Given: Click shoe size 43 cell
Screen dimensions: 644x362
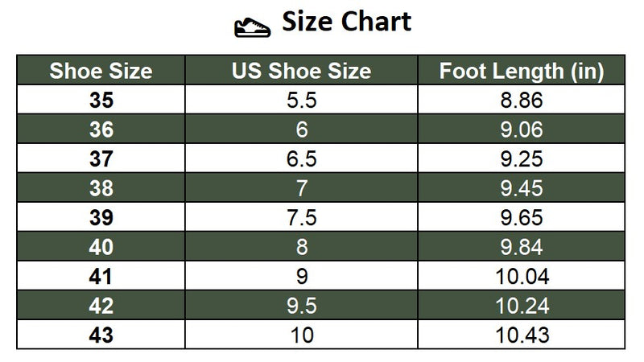Looking at the screenshot, I should point(101,335).
